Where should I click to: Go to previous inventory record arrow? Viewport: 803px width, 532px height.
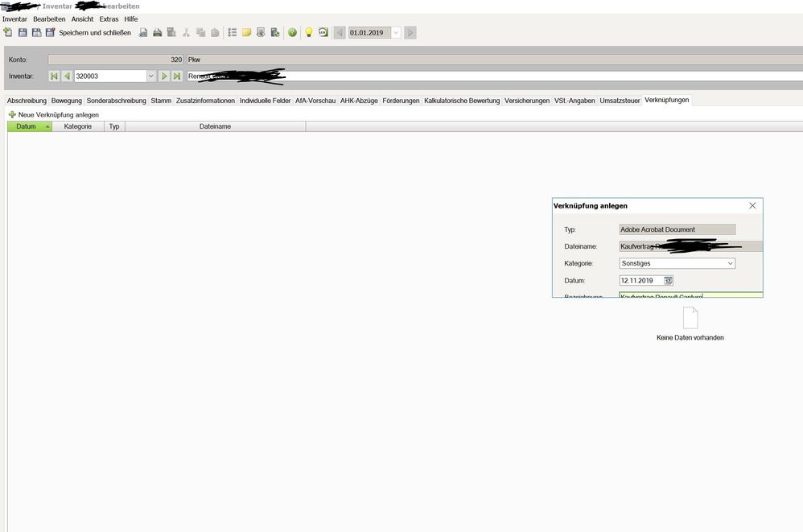[x=67, y=76]
